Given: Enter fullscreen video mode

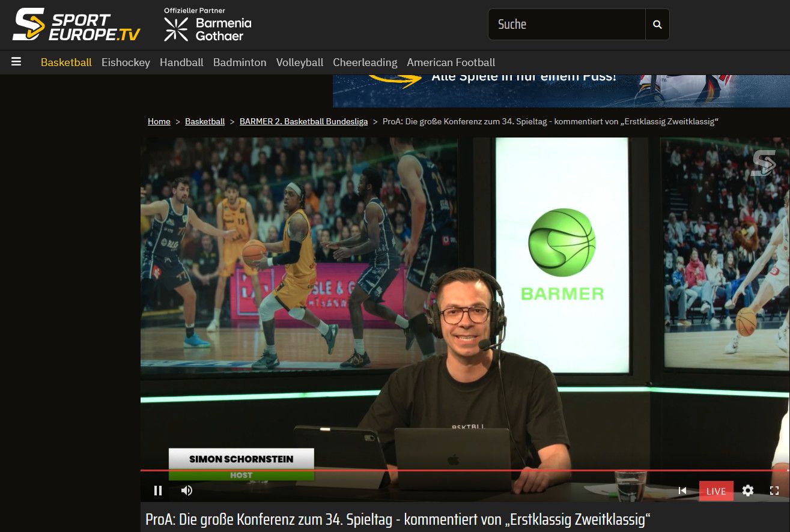Looking at the screenshot, I should click(x=774, y=491).
